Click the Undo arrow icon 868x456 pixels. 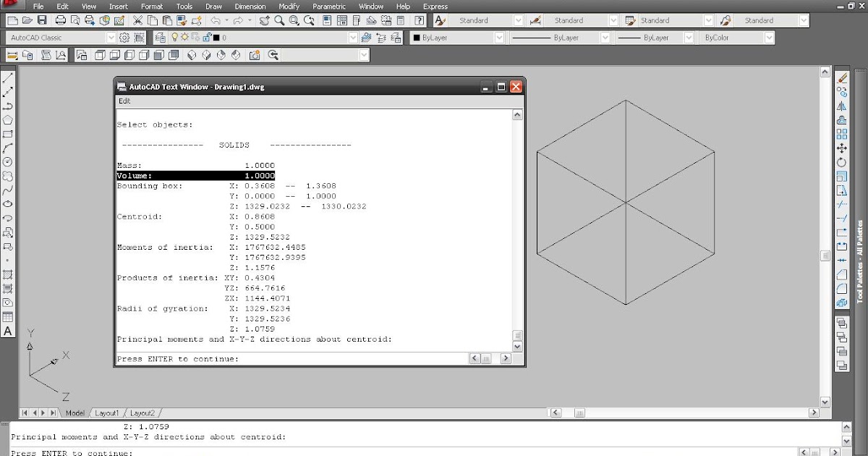tap(215, 20)
